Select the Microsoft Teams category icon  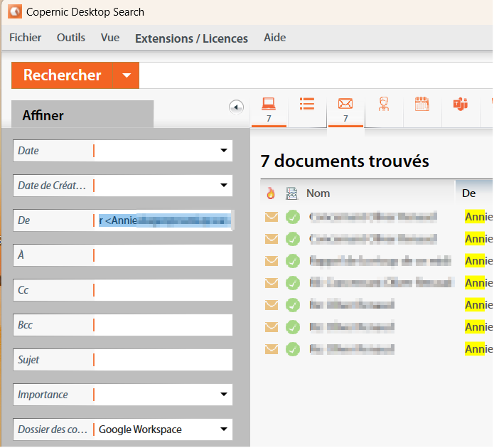pos(461,105)
